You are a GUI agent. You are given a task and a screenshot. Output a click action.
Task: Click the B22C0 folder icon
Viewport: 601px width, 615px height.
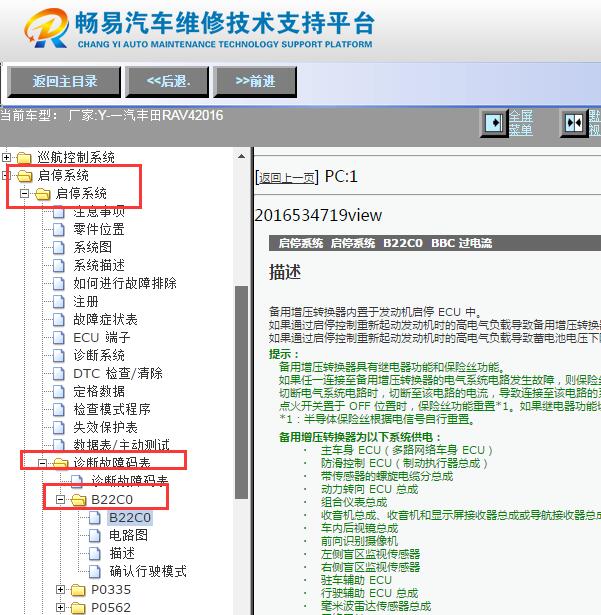pos(78,500)
